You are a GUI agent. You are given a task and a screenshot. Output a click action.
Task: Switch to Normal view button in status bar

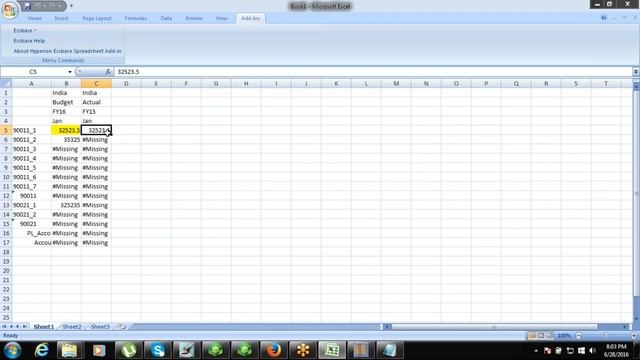[x=532, y=336]
